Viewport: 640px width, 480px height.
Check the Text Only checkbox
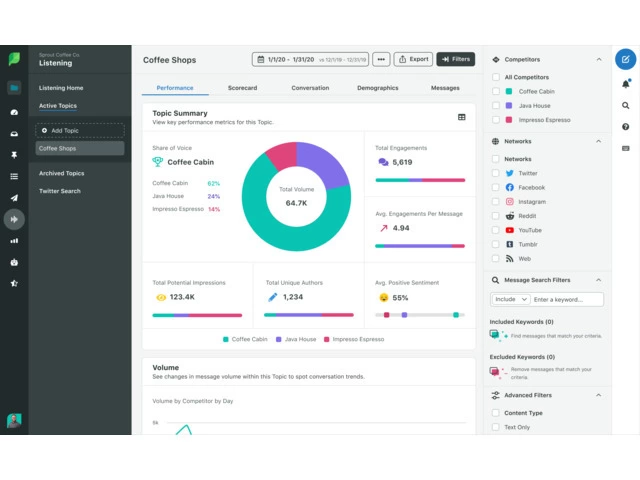click(x=496, y=427)
